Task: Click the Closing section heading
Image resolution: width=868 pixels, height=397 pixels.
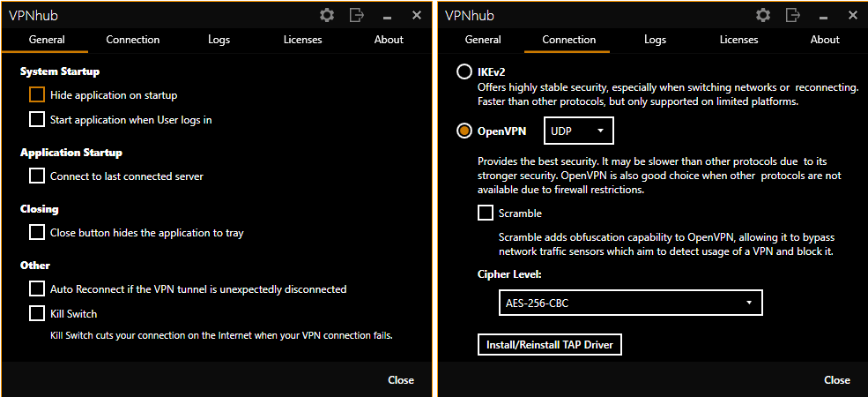Action: tap(40, 209)
